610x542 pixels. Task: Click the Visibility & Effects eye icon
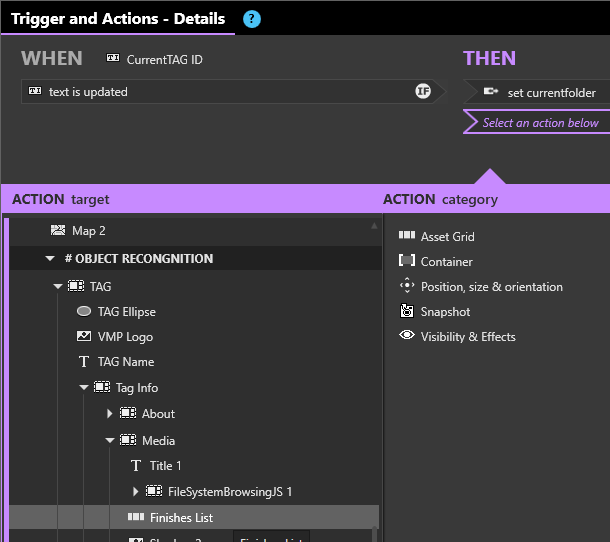(x=407, y=335)
